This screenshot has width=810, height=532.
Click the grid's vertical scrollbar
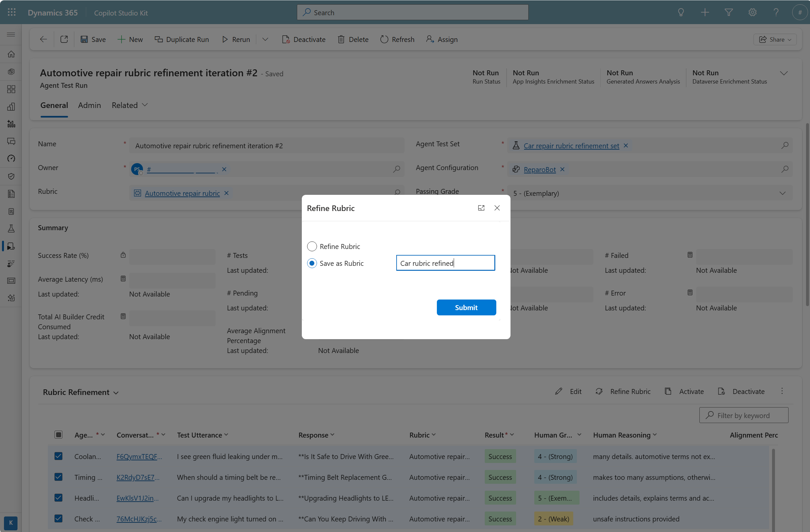pos(773,490)
